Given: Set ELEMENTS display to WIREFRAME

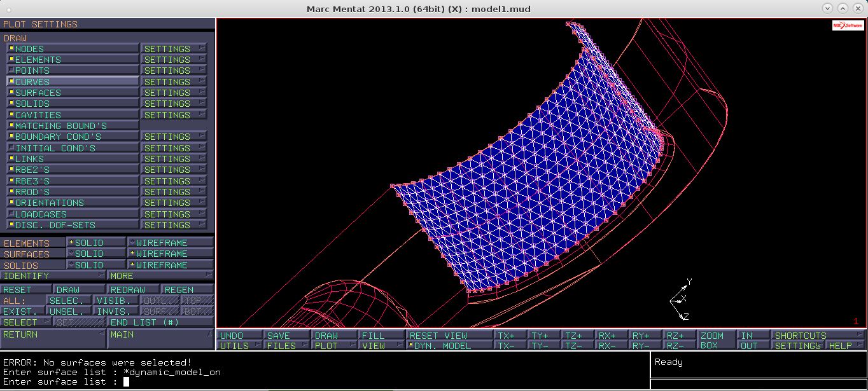Looking at the screenshot, I should click(x=171, y=243).
